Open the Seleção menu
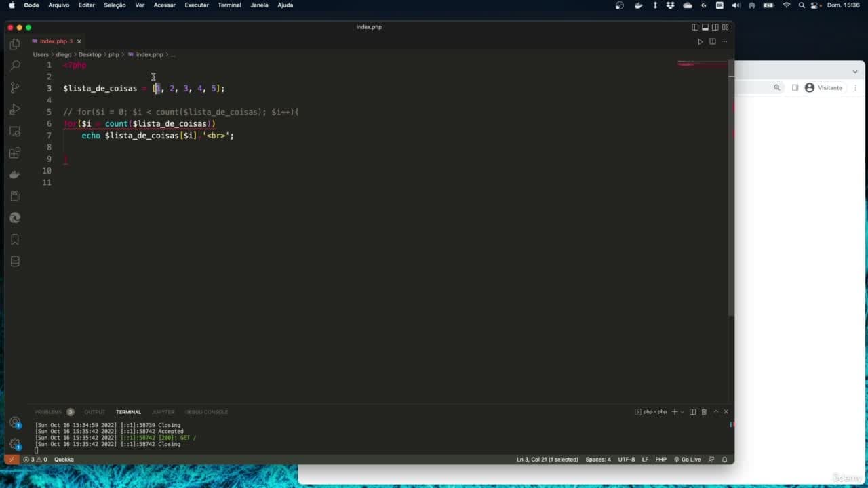The image size is (868, 488). click(x=115, y=5)
